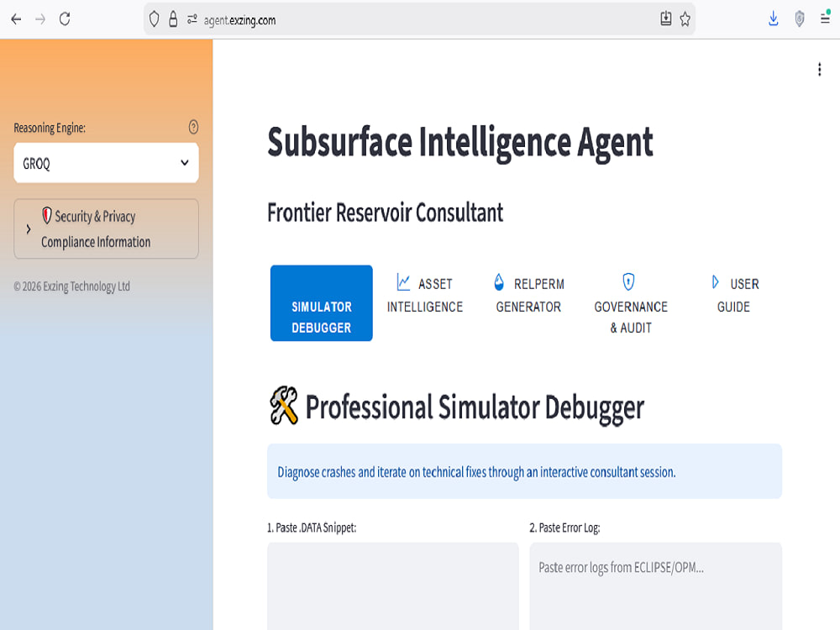
Task: Switch to the Asset Intelligence tab
Action: pyautogui.click(x=425, y=293)
